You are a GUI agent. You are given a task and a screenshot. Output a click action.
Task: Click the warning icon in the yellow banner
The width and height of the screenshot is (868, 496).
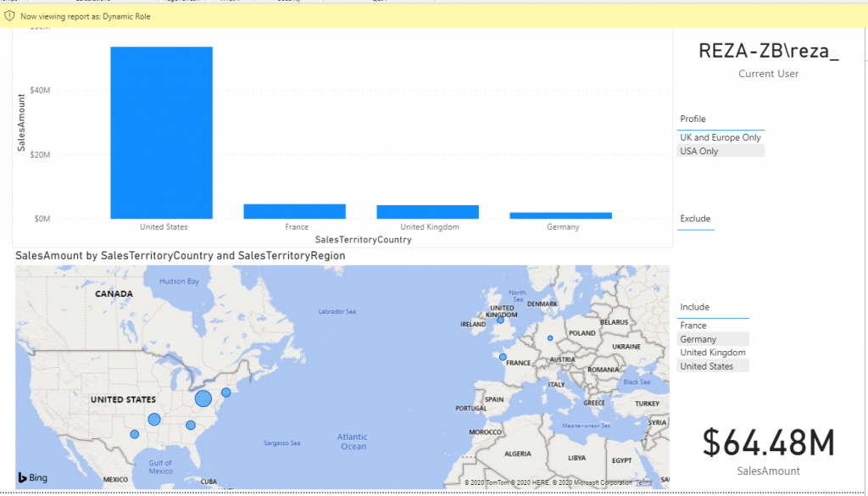click(x=9, y=16)
